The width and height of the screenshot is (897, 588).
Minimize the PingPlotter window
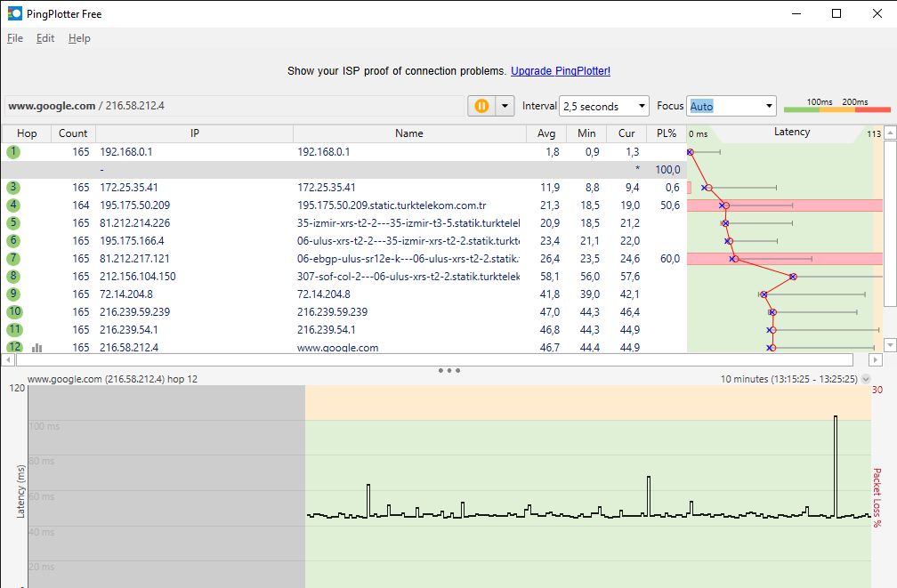[x=796, y=13]
